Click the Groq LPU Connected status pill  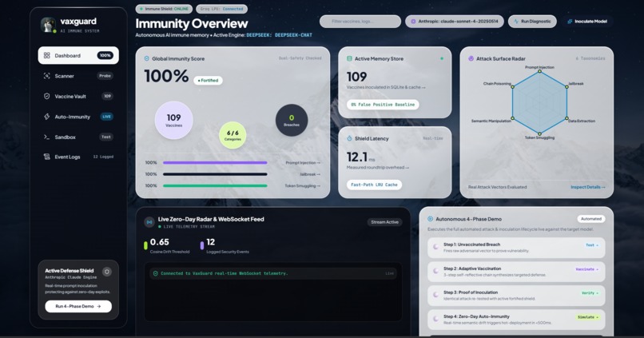(x=222, y=9)
